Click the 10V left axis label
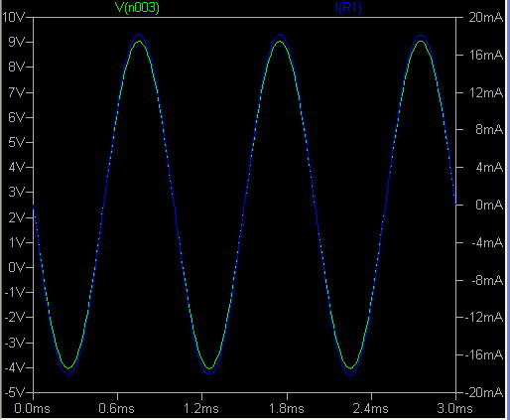Viewport: 510px width, 420px height. point(14,17)
